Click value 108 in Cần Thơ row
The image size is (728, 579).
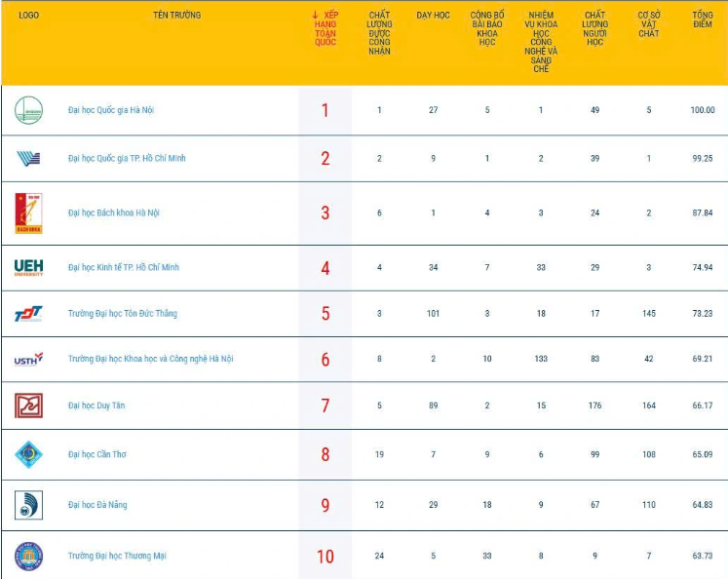click(x=649, y=454)
